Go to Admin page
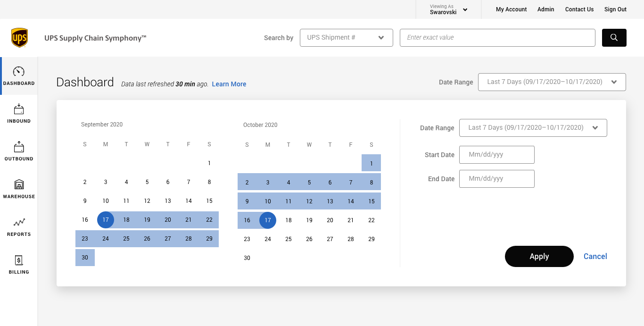Image resolution: width=644 pixels, height=326 pixels. click(546, 9)
